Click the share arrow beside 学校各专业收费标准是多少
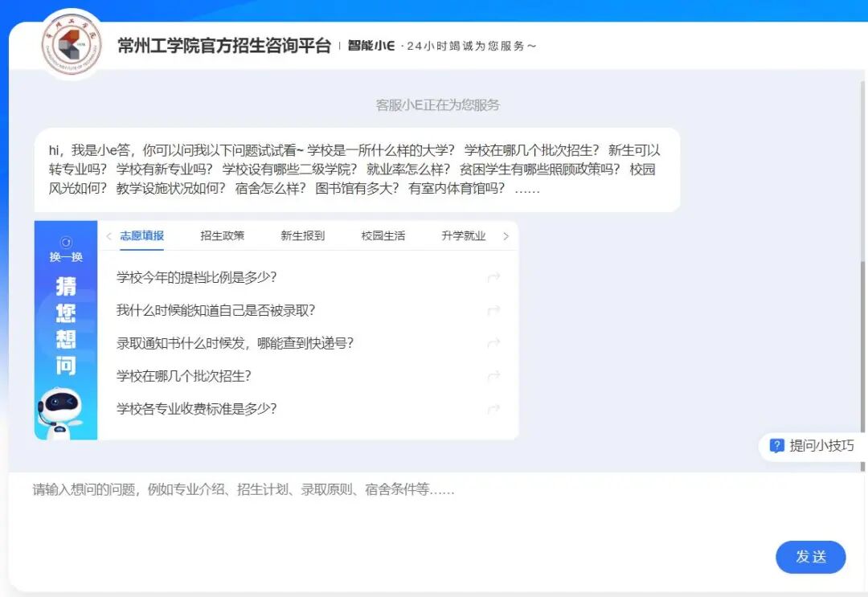This screenshot has width=868, height=597. 493,409
